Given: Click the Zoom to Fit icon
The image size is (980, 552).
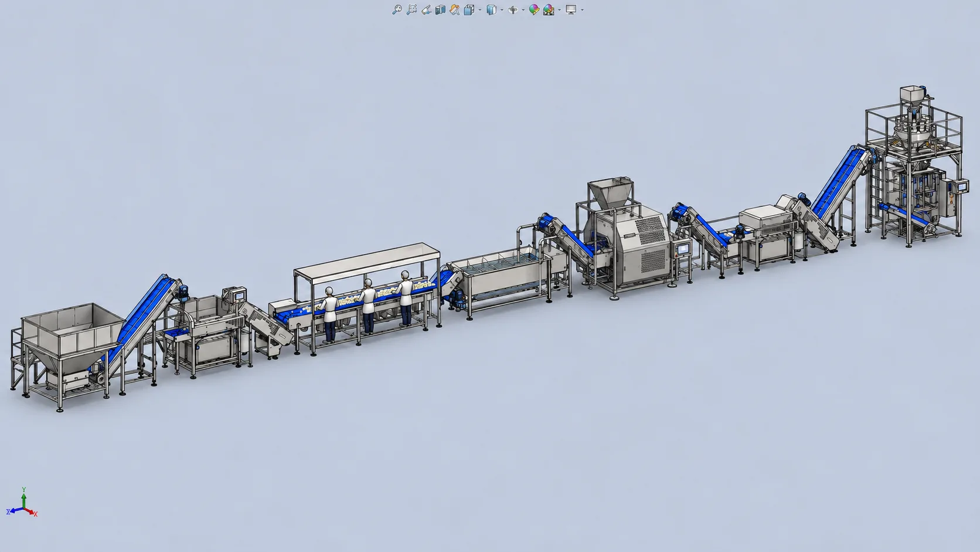Looking at the screenshot, I should click(397, 9).
